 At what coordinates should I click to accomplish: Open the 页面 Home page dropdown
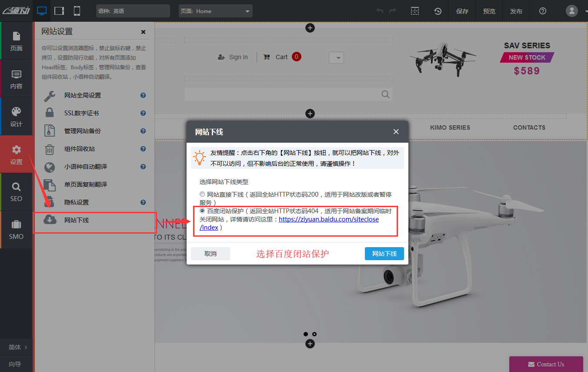215,10
